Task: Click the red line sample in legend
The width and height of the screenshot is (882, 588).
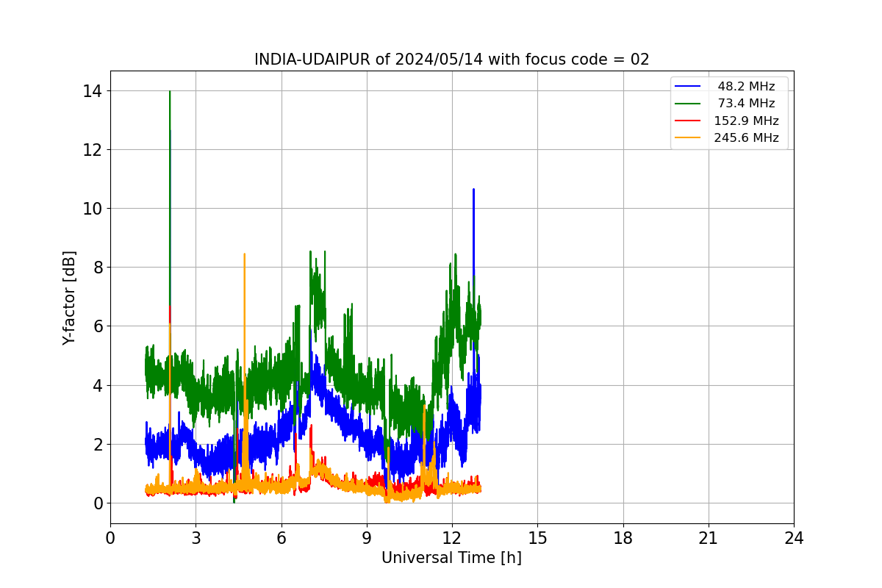Action: click(688, 121)
